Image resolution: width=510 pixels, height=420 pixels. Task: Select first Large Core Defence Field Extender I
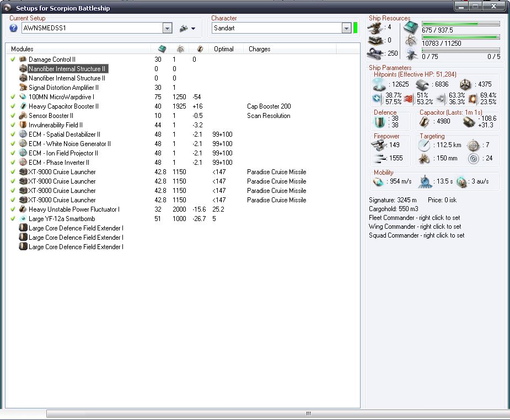pos(76,228)
